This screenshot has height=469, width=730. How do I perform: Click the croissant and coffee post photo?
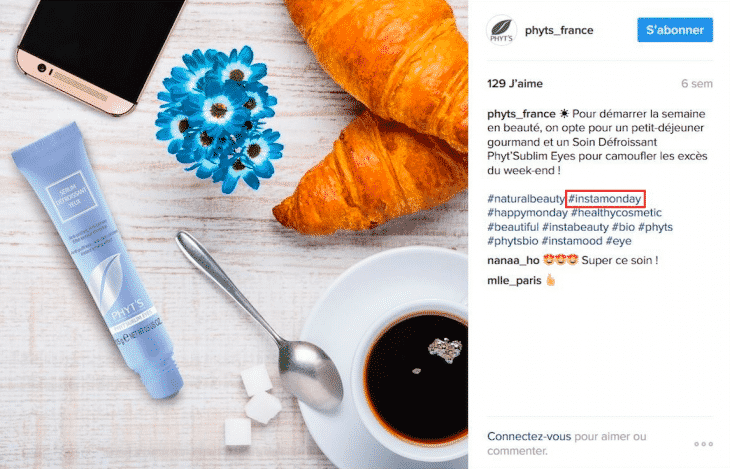(234, 234)
